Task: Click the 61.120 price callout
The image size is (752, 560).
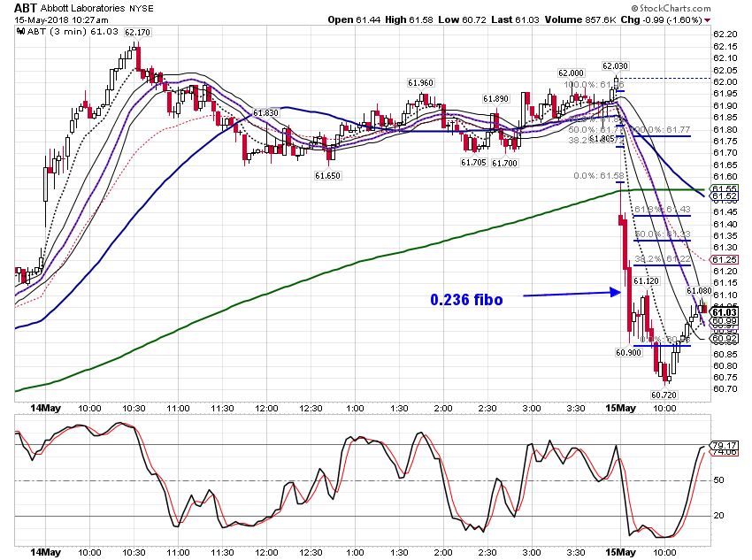Action: pyautogui.click(x=647, y=281)
